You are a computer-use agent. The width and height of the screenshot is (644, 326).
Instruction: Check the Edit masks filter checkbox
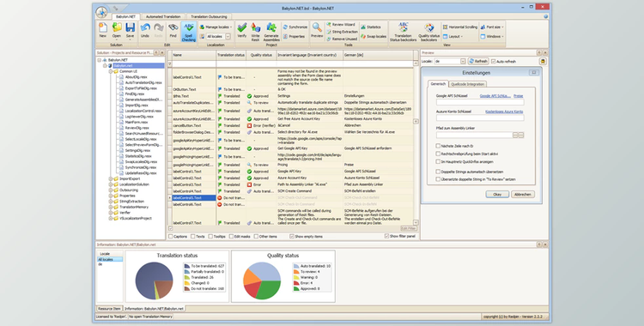231,237
